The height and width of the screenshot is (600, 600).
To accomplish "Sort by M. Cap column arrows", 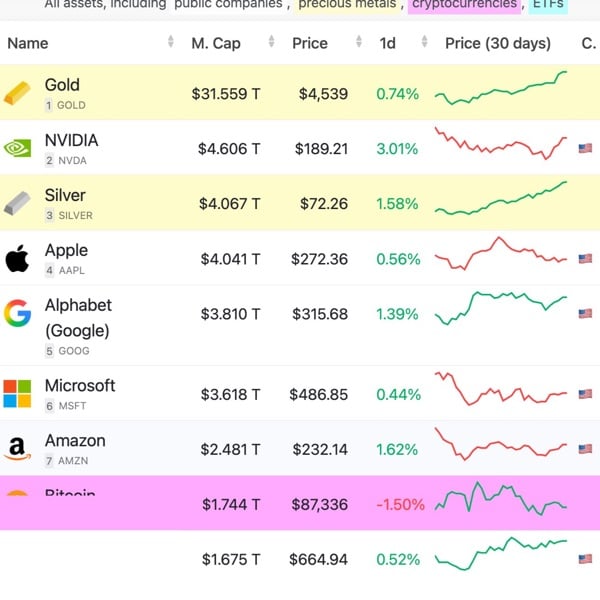I will point(271,43).
